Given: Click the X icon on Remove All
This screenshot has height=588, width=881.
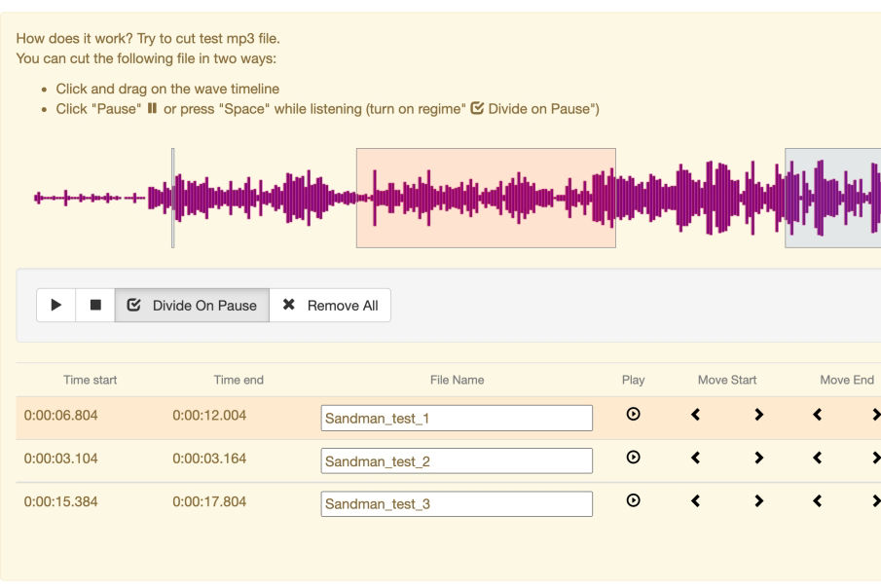Looking at the screenshot, I should click(x=287, y=303).
